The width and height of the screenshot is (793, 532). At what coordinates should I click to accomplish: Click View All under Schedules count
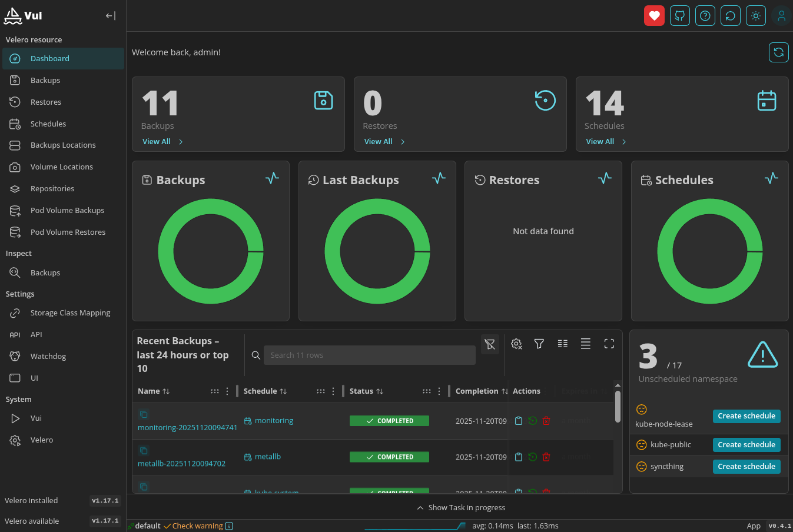pyautogui.click(x=600, y=142)
